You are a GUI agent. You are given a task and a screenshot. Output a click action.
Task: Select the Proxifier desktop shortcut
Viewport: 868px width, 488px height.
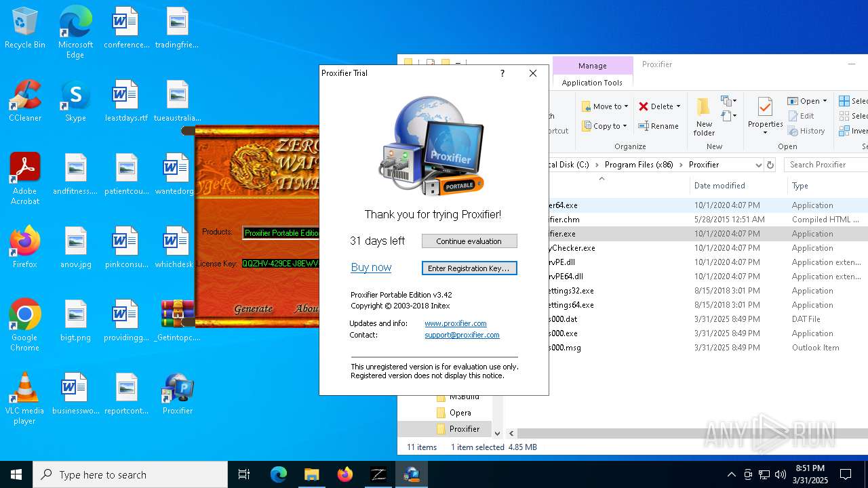[178, 394]
